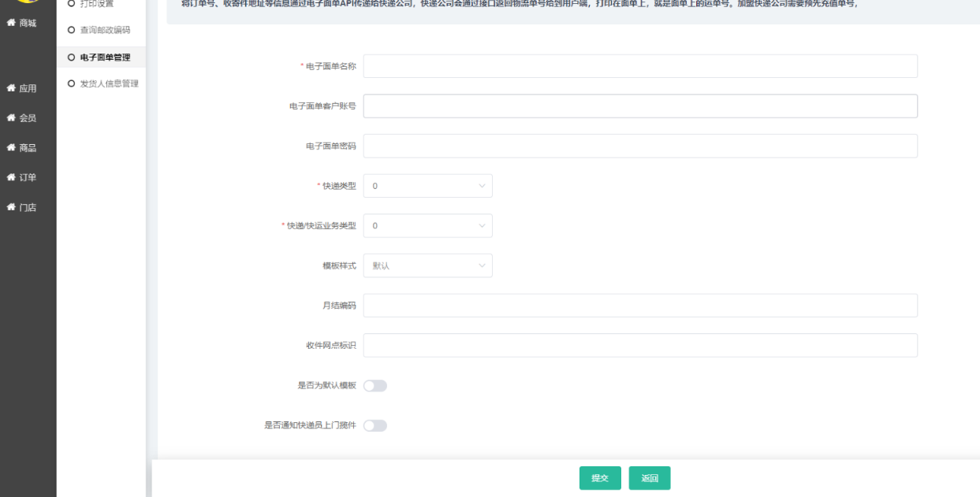Open the 快递类型 dropdown
This screenshot has width=980, height=497.
coord(427,186)
